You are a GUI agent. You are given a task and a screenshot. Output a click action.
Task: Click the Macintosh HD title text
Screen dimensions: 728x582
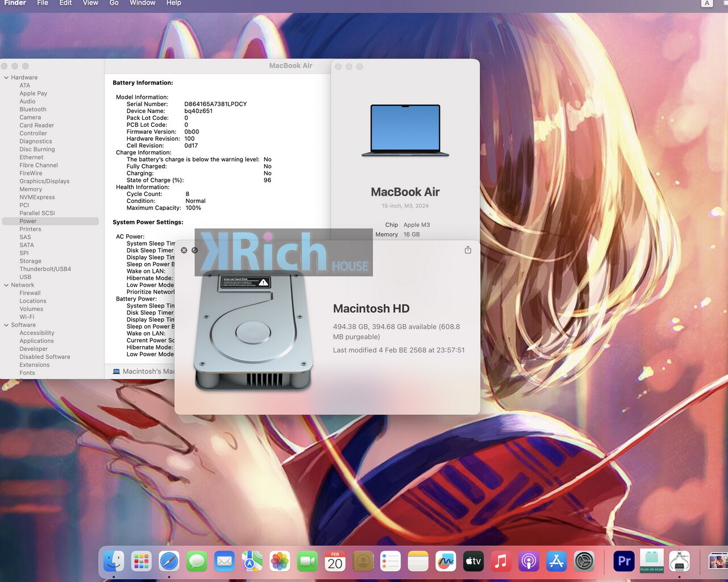click(371, 309)
